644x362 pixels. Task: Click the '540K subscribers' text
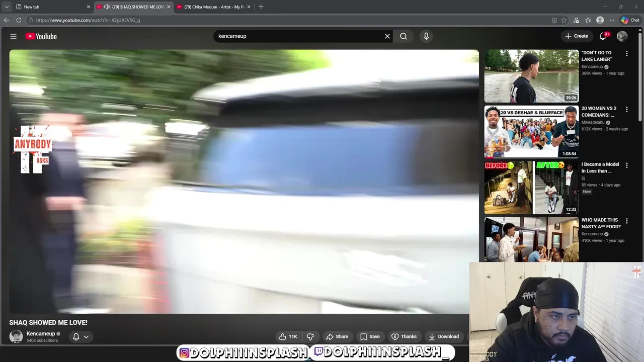click(42, 341)
